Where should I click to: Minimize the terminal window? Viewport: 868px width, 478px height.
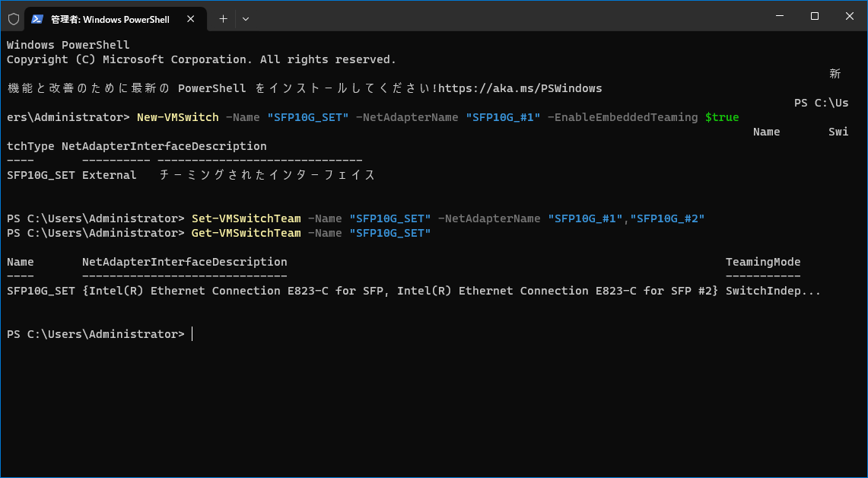click(x=780, y=17)
